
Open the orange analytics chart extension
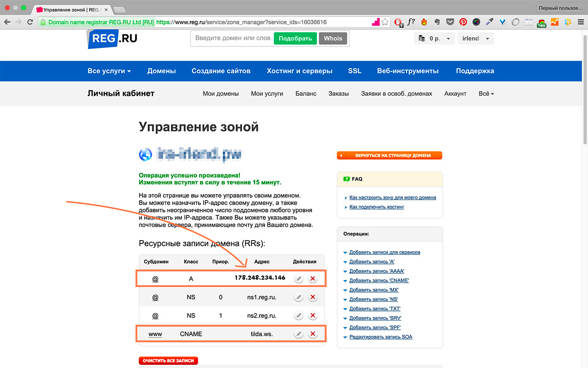click(554, 22)
